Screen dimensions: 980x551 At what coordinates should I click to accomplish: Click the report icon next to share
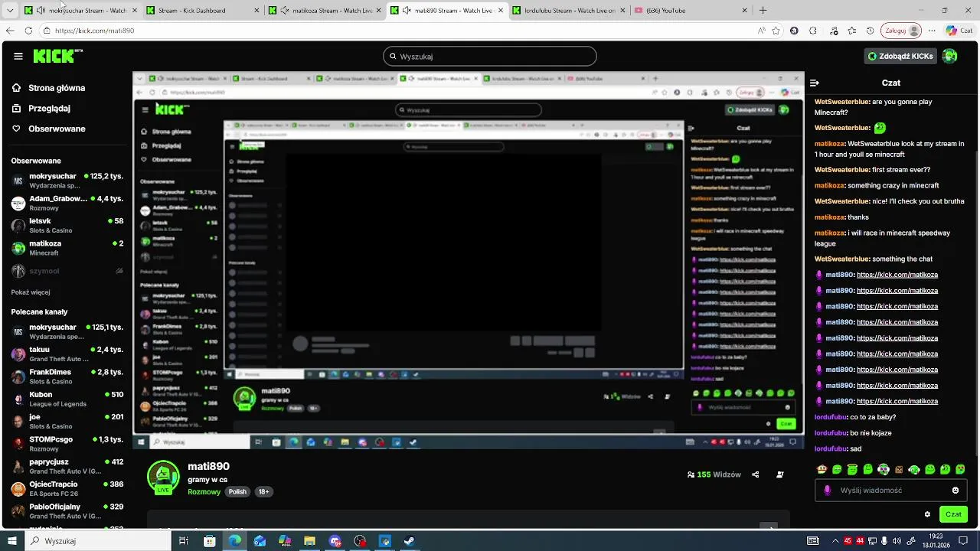coord(780,474)
